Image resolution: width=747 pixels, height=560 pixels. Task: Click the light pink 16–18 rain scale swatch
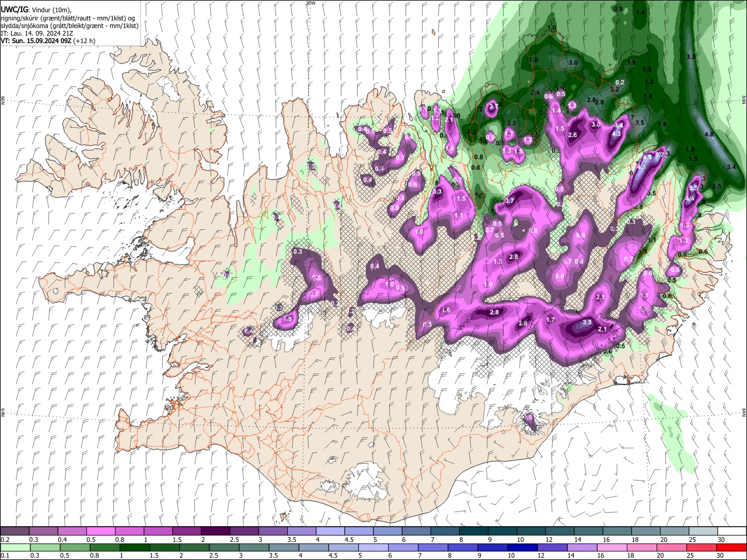tap(612, 547)
